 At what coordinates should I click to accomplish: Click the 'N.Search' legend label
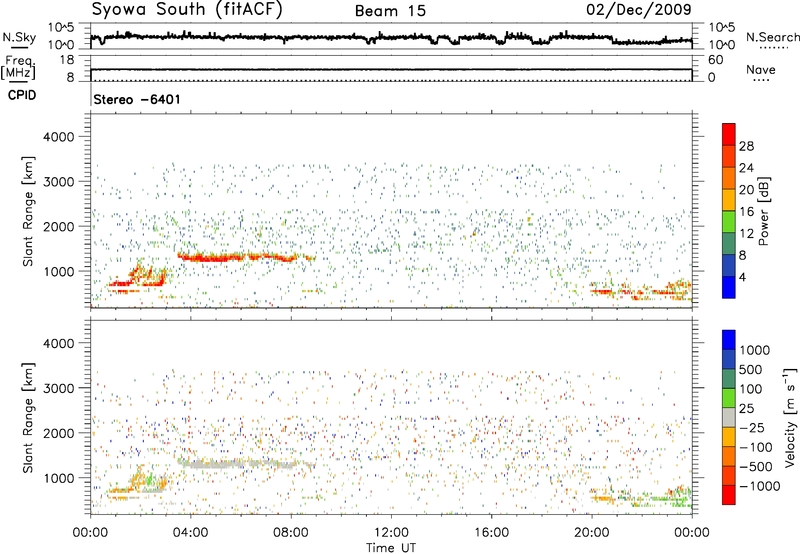pos(772,37)
